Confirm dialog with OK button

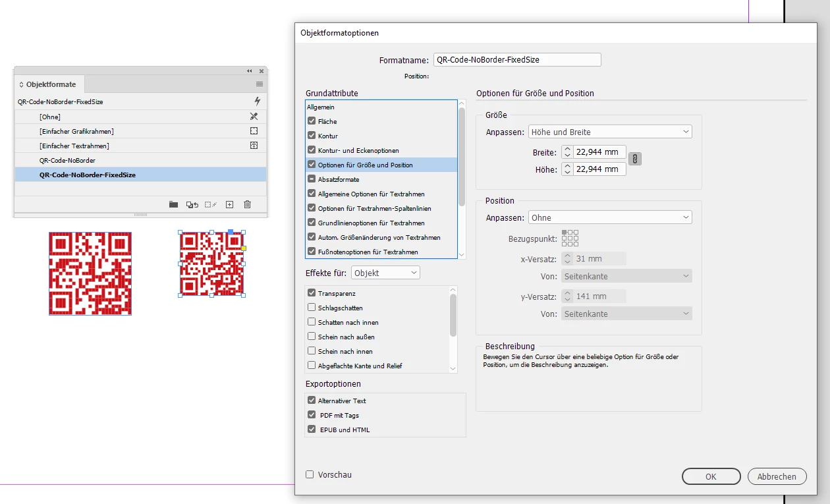pos(711,476)
